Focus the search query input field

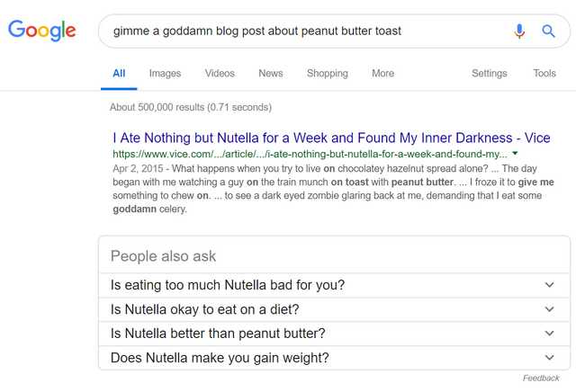pyautogui.click(x=309, y=31)
